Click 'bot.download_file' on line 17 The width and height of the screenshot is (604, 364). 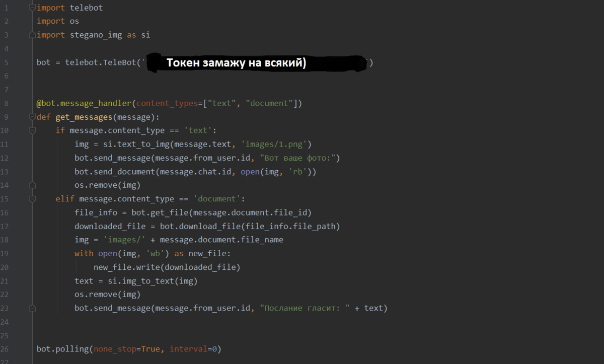200,226
